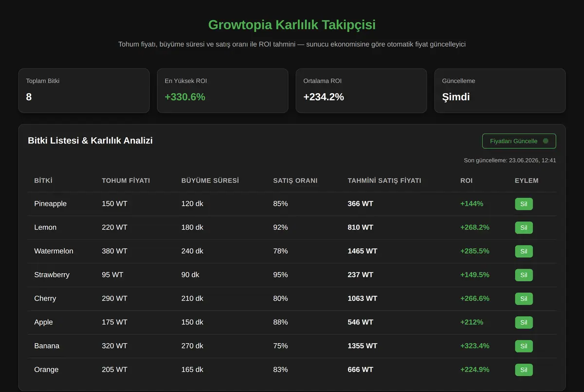Click the TOHUM FİYATI column header
Screen dimensions: 584x392
[126, 180]
